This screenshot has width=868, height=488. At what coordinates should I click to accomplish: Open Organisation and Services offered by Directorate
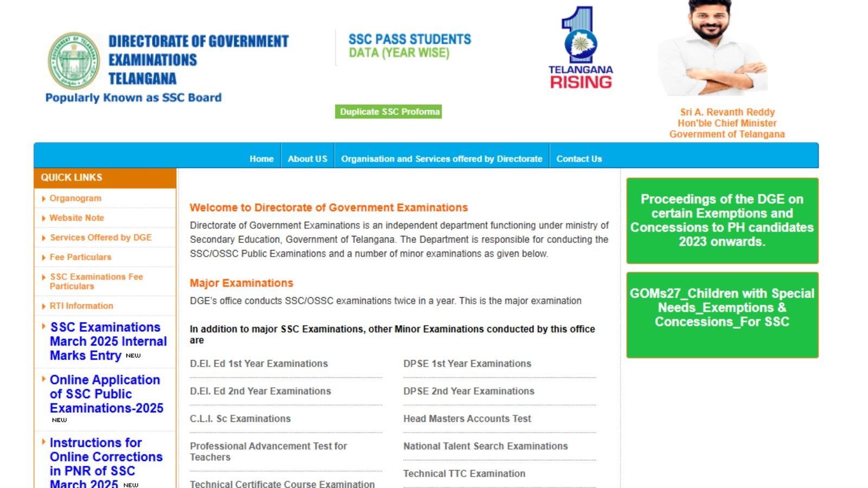click(441, 159)
